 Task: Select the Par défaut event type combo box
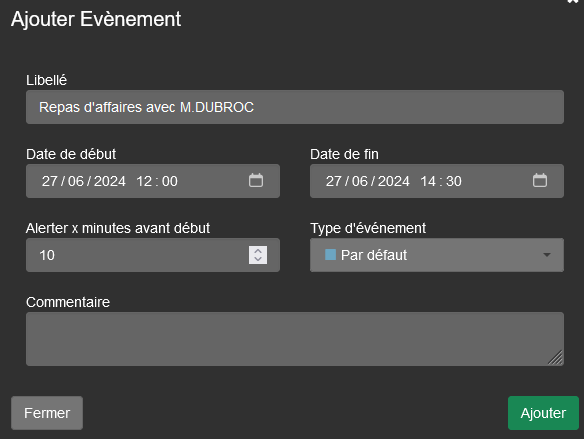click(x=437, y=255)
